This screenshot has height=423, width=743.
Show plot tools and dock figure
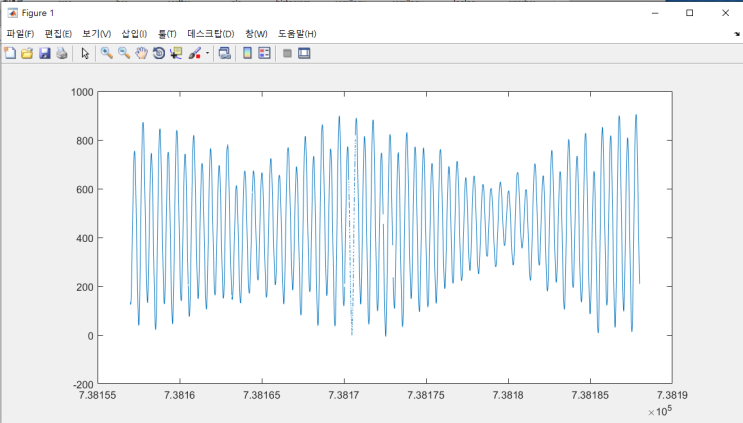click(304, 53)
